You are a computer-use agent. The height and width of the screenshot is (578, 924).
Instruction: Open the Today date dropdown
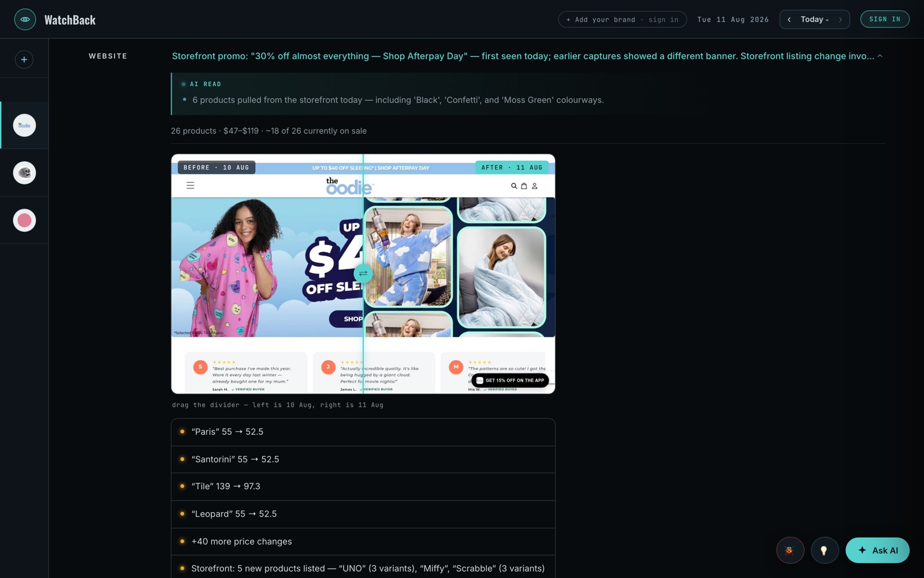tap(814, 20)
